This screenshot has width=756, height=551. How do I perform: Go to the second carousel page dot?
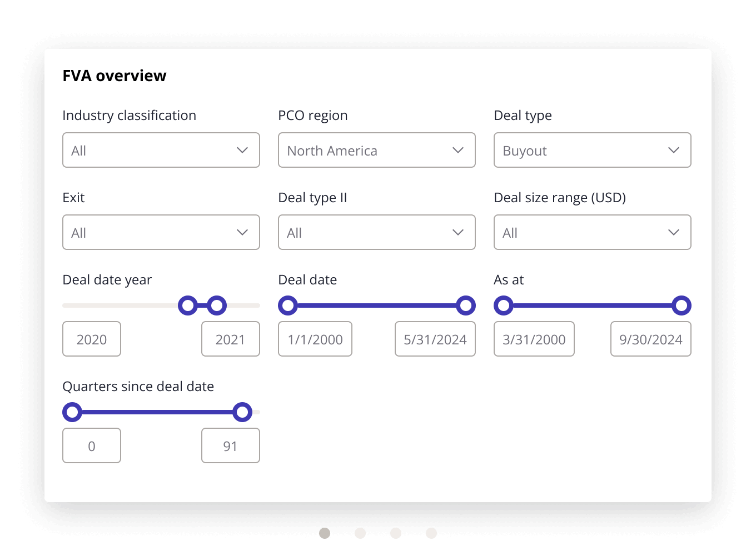tap(360, 533)
